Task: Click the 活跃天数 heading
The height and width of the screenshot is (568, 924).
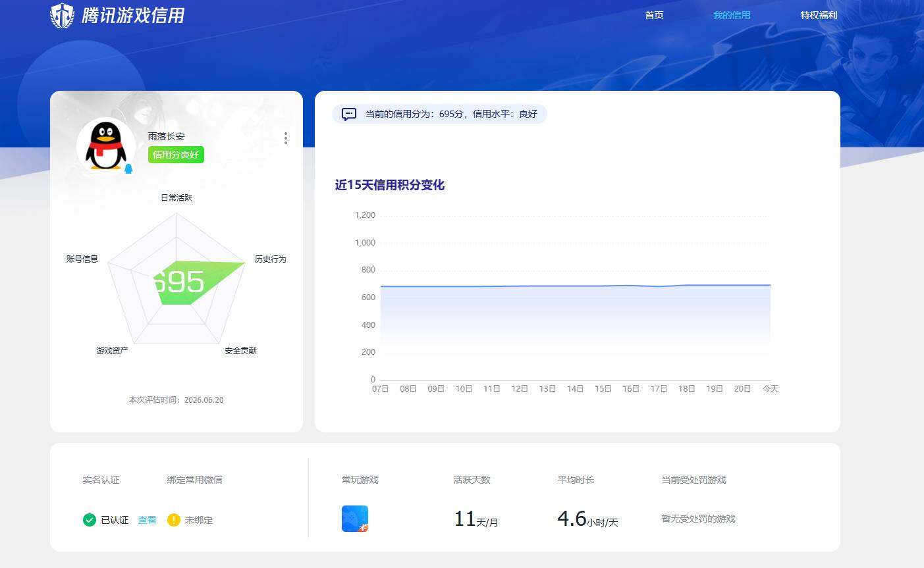Action: [x=472, y=480]
